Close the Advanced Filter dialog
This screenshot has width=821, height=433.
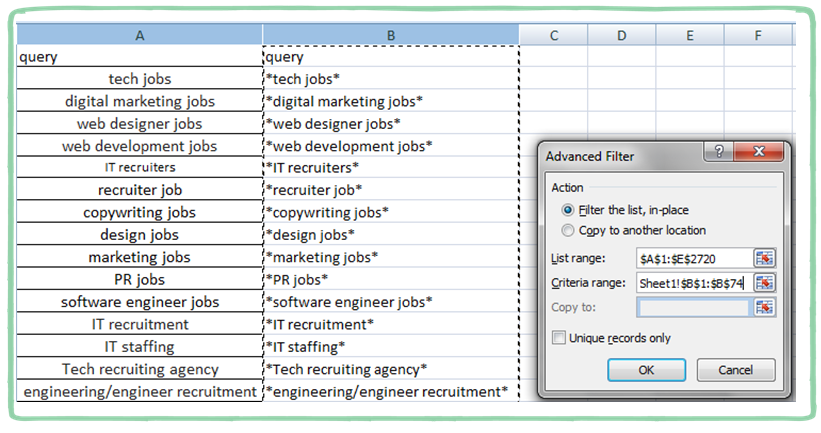[x=759, y=152]
